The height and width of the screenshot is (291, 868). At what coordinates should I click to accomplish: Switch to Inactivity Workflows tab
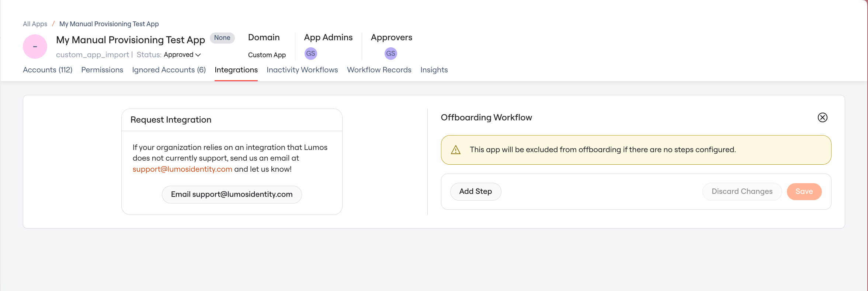[302, 70]
